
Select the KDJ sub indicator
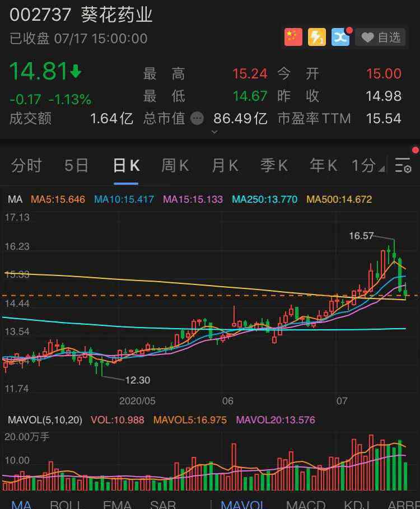click(x=357, y=504)
